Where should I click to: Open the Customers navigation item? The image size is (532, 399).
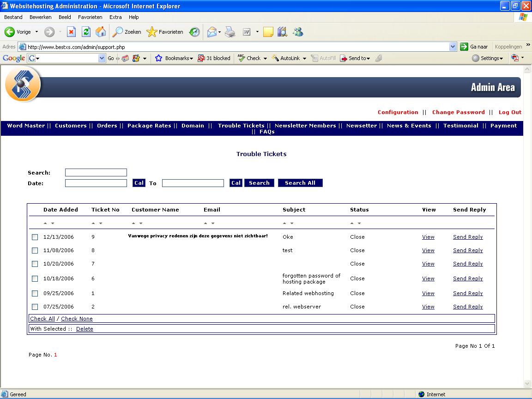(x=71, y=126)
